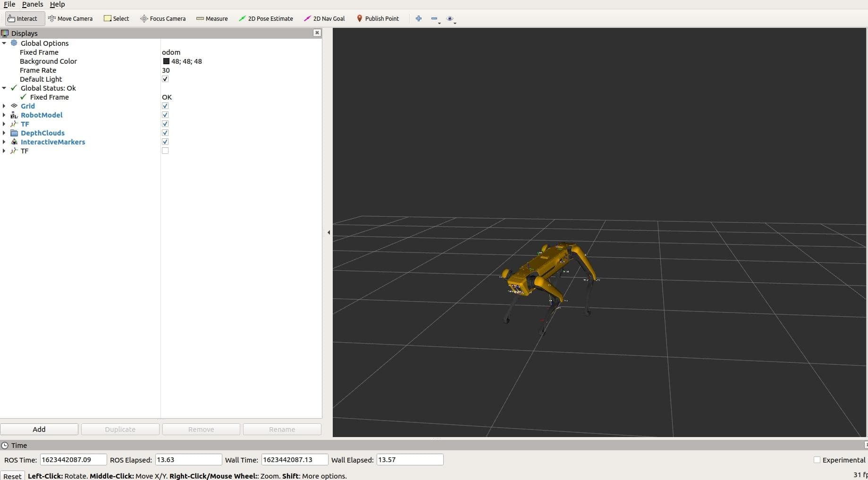Select the RobotModel display label
Screen dimensions: 868x480
(42, 115)
